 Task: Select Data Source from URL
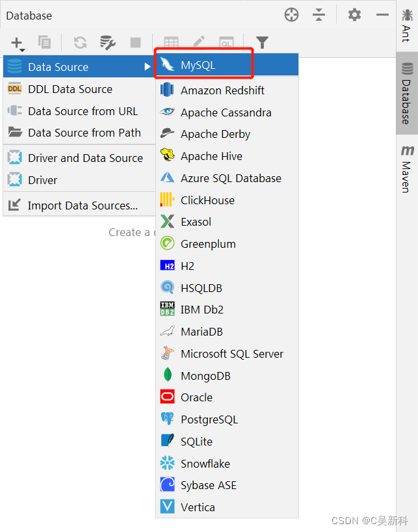[79, 111]
